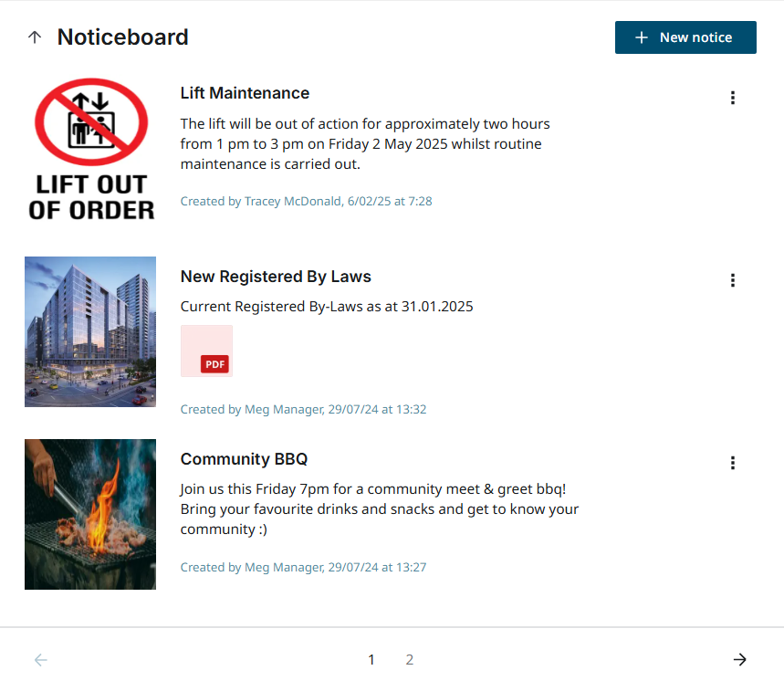Click the previous page arrow

(41, 658)
